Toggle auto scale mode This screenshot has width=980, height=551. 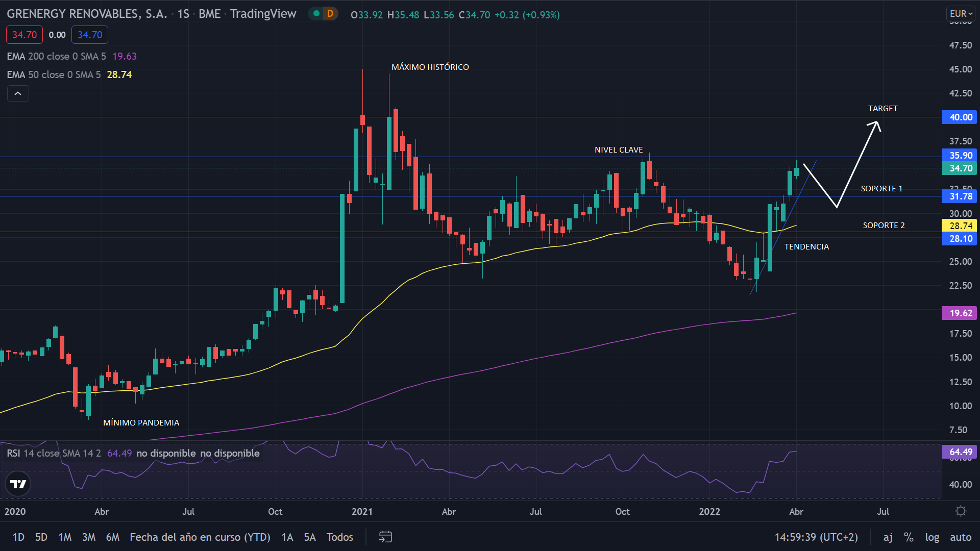point(960,537)
